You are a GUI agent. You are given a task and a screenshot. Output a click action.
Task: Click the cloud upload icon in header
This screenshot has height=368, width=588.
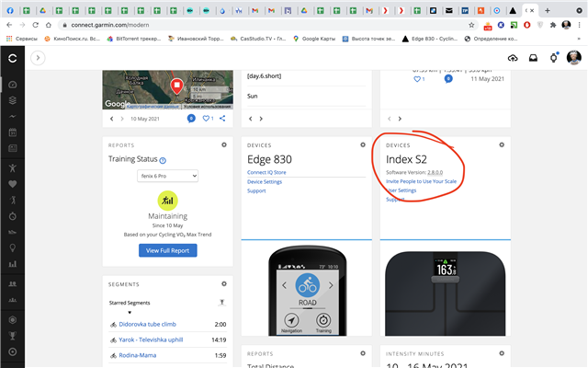pos(513,58)
